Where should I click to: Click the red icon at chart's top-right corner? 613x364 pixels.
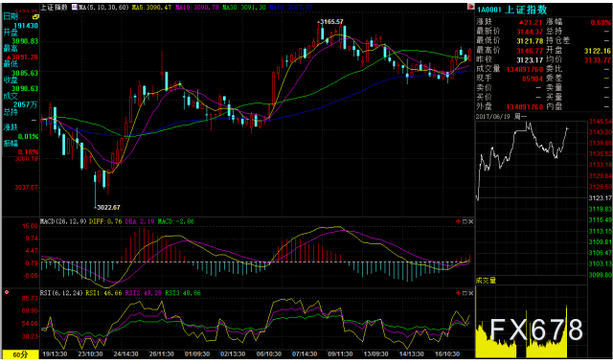pos(470,7)
